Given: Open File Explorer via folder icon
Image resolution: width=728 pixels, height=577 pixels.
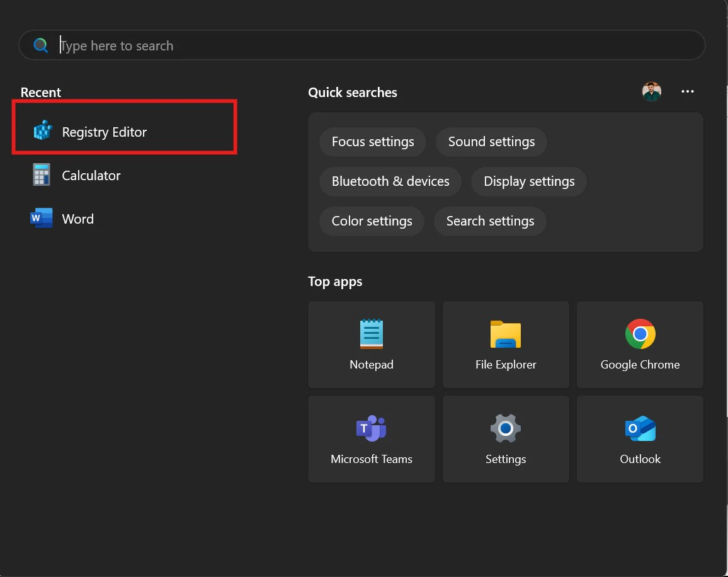Looking at the screenshot, I should (506, 334).
